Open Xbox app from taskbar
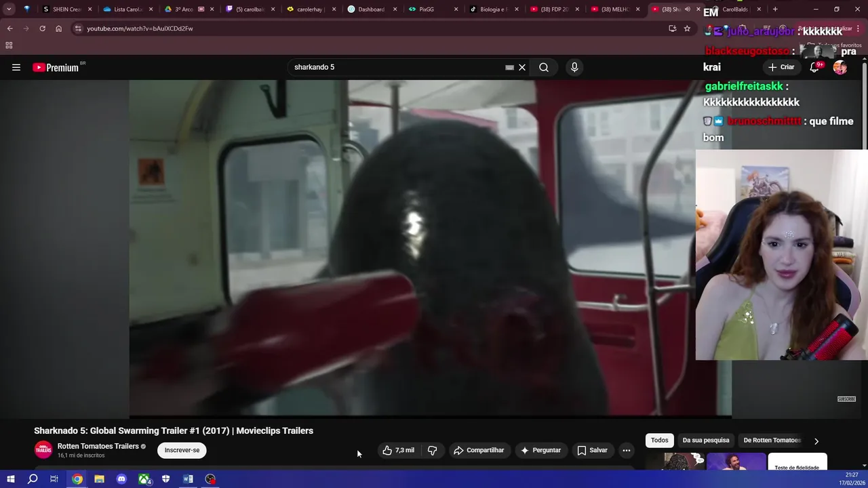 144,479
